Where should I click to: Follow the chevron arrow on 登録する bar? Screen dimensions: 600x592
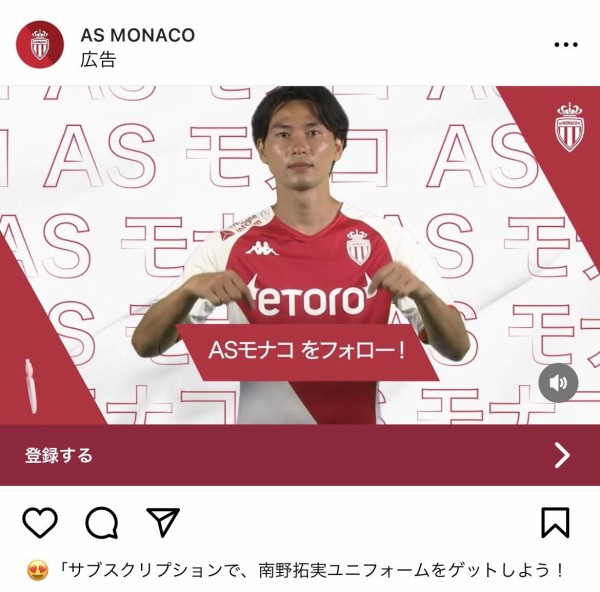pos(562,455)
